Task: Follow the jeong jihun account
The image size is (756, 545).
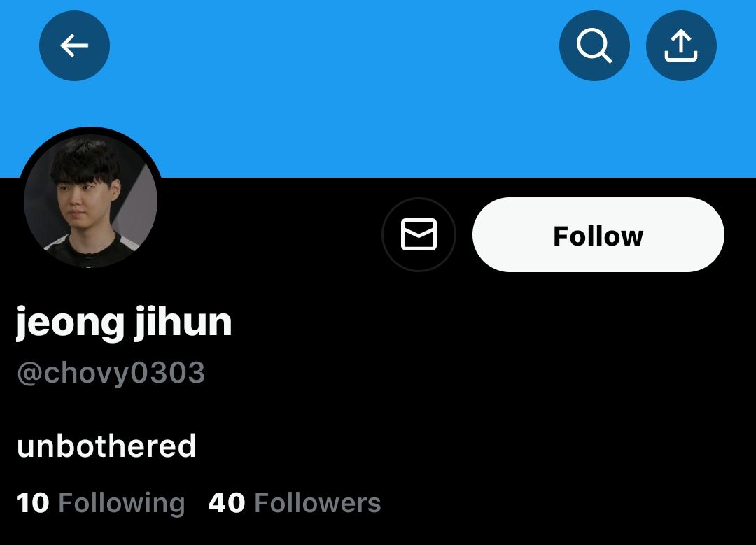Action: [x=598, y=234]
